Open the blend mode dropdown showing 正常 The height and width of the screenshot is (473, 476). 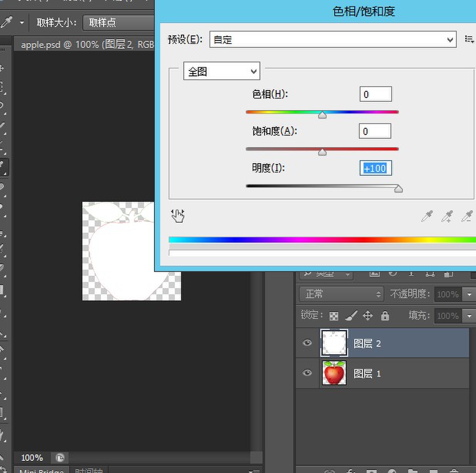[x=340, y=294]
